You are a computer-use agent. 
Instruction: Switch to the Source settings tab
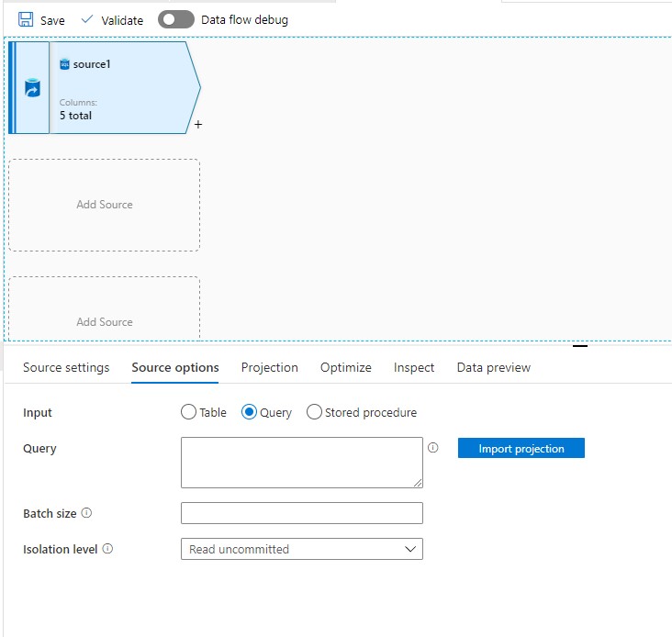click(66, 367)
